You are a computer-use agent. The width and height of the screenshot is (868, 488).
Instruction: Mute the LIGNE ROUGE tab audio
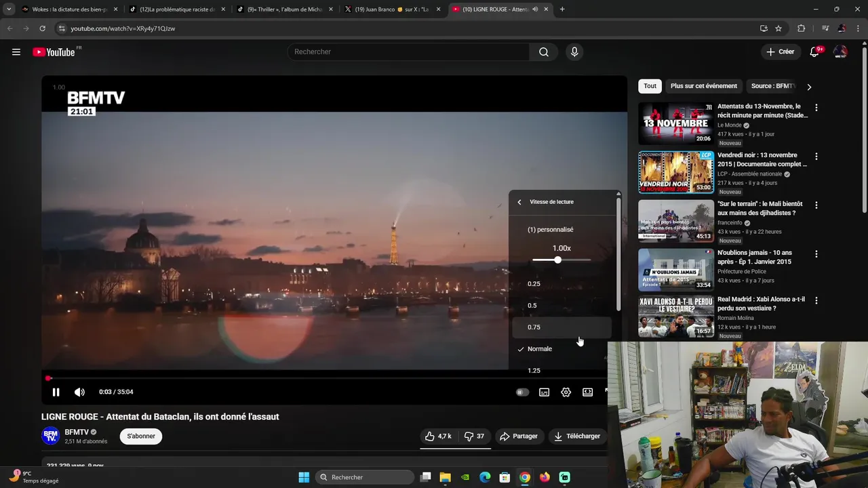[x=535, y=9]
